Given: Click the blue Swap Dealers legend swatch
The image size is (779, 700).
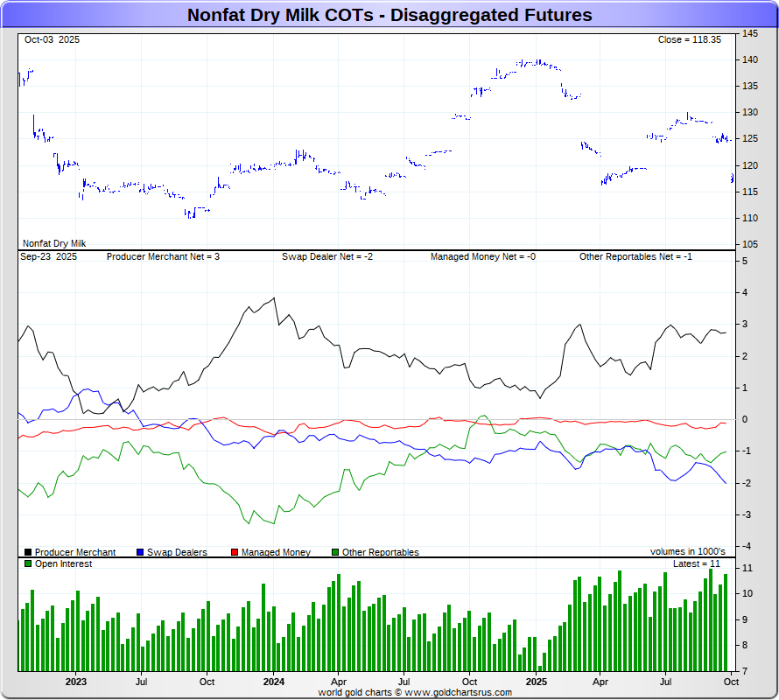Looking at the screenshot, I should (140, 552).
